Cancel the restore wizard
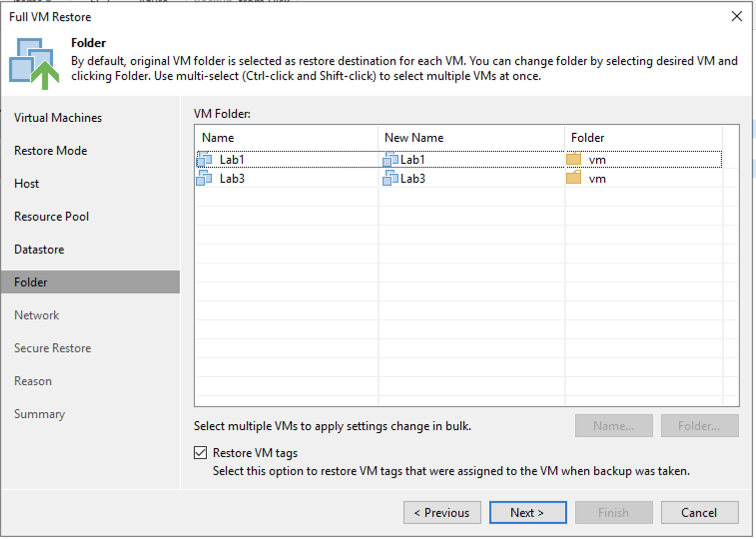 [700, 513]
